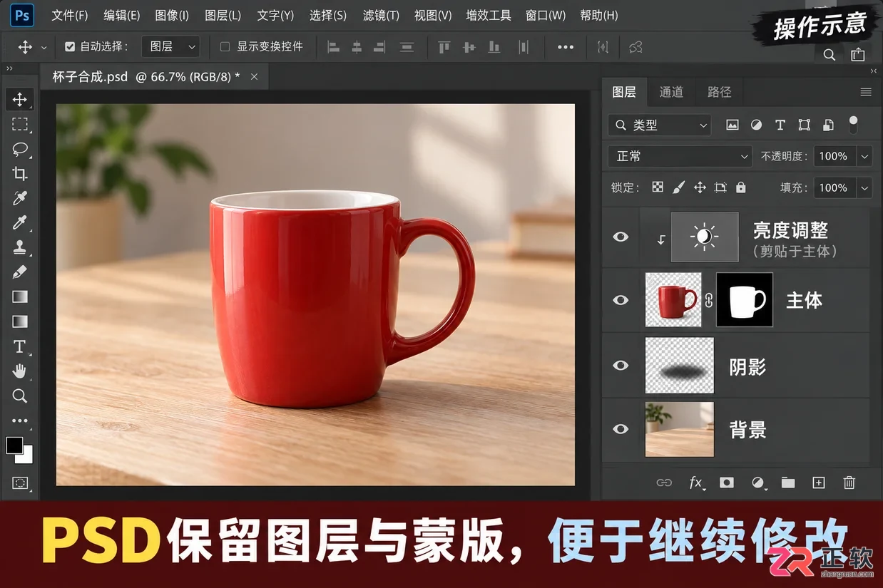Filter for pixel layers icon
This screenshot has height=588, width=883.
click(732, 125)
